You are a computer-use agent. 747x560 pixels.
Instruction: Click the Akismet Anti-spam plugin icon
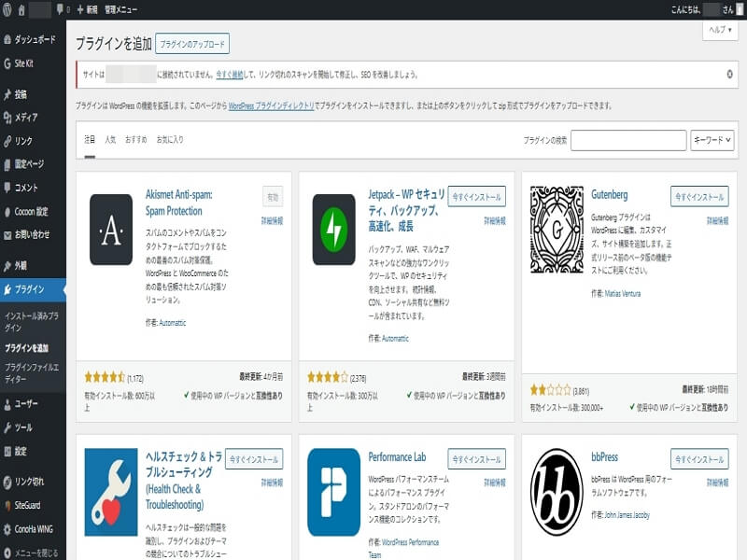pos(111,230)
